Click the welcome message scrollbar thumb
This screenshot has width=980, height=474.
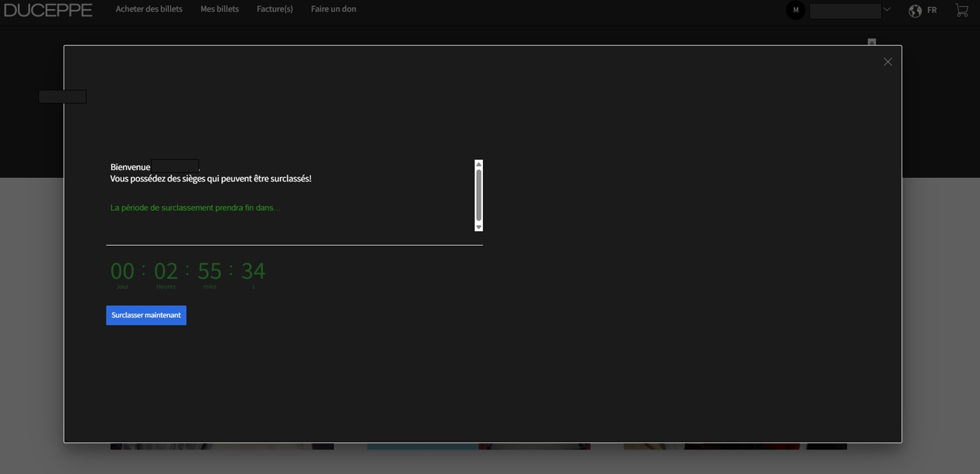point(479,194)
